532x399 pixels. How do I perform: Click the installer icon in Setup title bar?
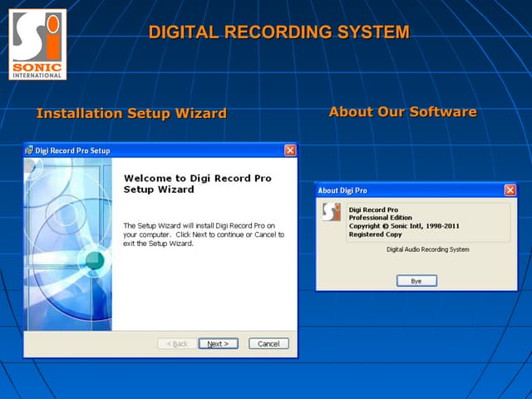pyautogui.click(x=29, y=150)
